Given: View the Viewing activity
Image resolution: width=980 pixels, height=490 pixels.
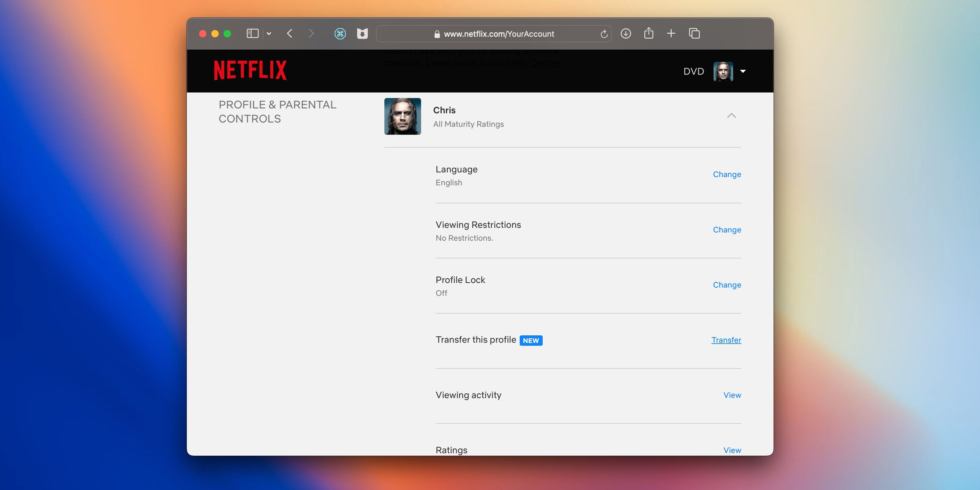Looking at the screenshot, I should [732, 395].
